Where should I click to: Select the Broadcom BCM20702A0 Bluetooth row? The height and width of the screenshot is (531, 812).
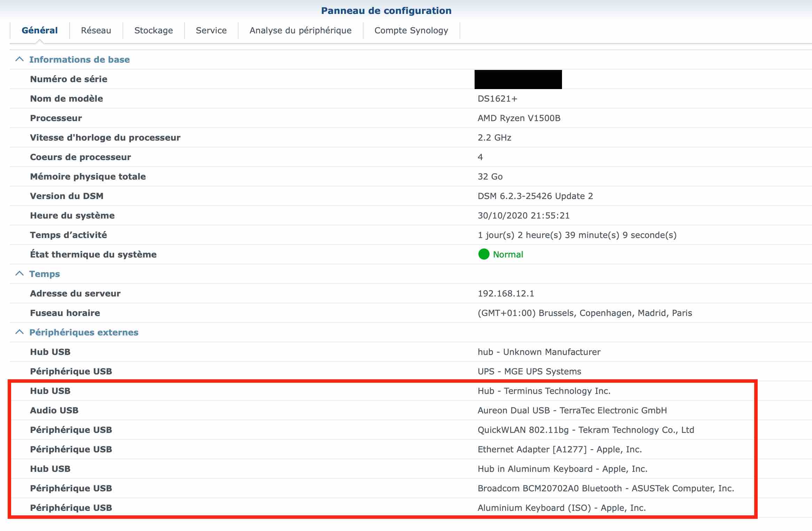605,489
